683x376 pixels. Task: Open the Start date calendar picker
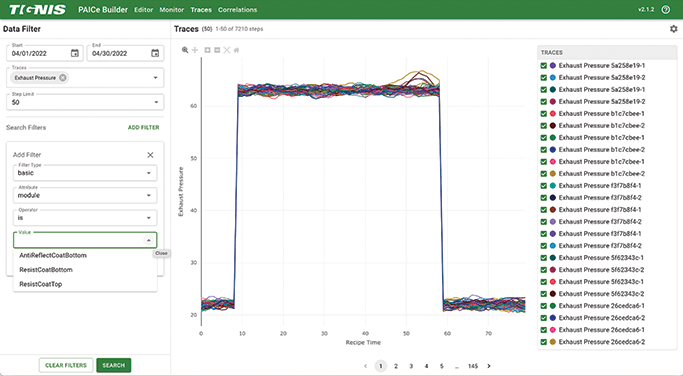pyautogui.click(x=74, y=53)
